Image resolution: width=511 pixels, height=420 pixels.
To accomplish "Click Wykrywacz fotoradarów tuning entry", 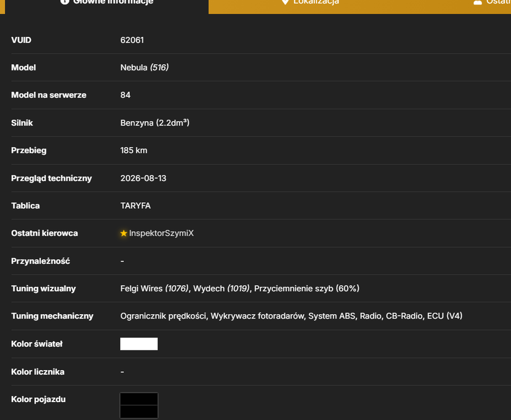I will tap(257, 316).
